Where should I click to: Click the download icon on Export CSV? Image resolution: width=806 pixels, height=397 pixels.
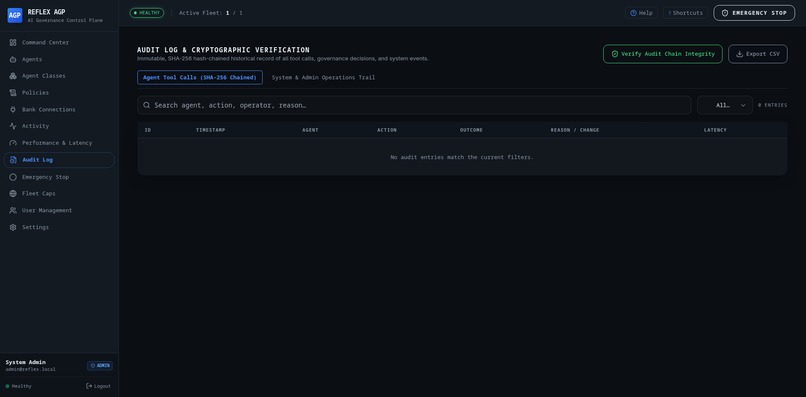pos(739,54)
